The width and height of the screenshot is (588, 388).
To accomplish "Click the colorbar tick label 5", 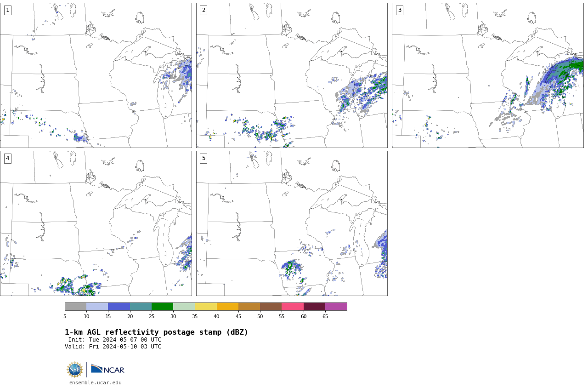I will [65, 316].
